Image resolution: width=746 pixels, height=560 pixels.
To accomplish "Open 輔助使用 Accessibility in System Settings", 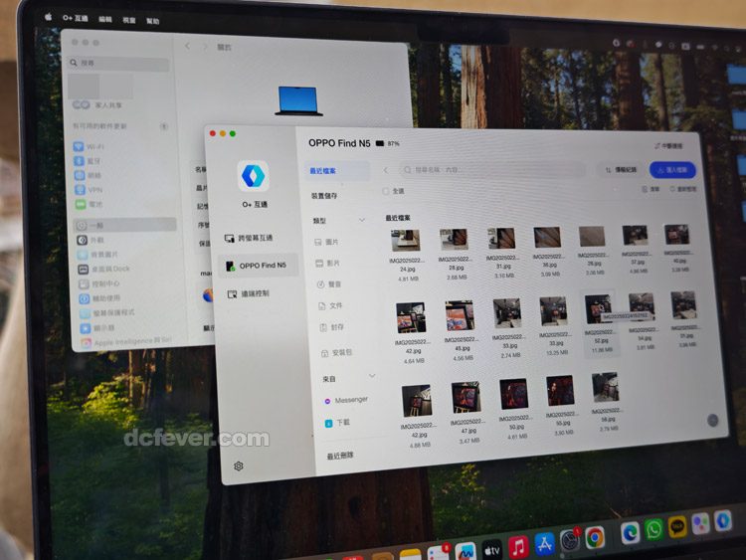I will click(x=99, y=298).
